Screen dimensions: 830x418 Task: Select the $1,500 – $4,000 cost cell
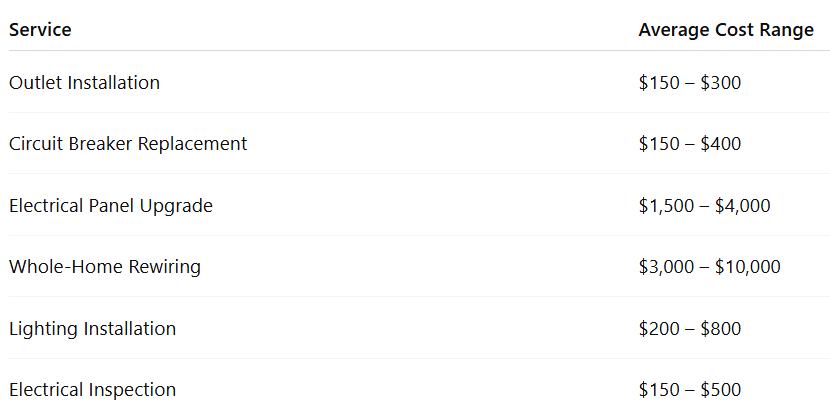(x=704, y=206)
